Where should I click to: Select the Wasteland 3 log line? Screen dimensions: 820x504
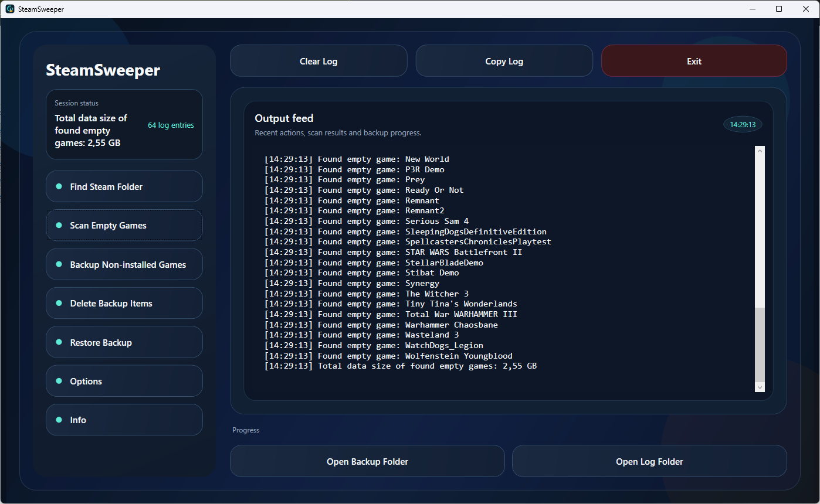[361, 335]
